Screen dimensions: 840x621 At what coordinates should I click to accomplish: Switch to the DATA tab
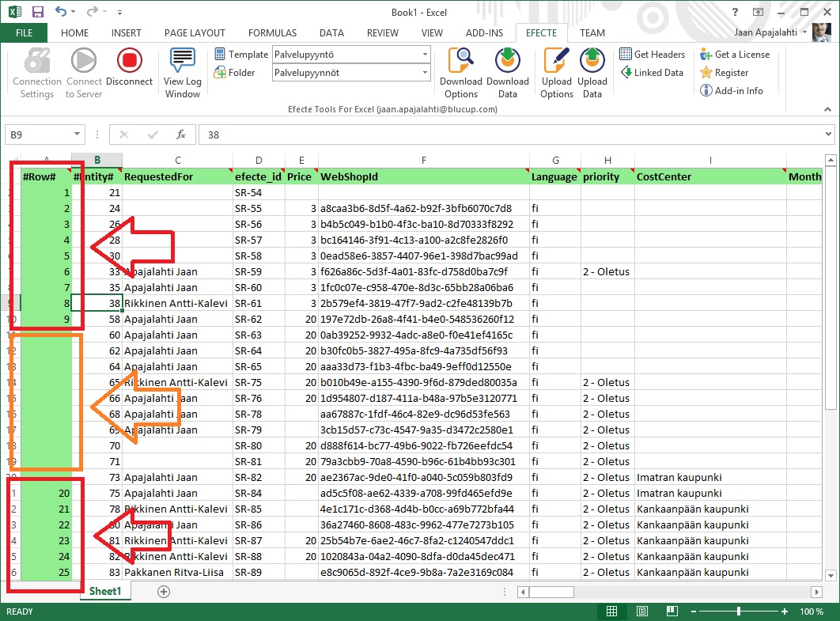click(x=331, y=32)
